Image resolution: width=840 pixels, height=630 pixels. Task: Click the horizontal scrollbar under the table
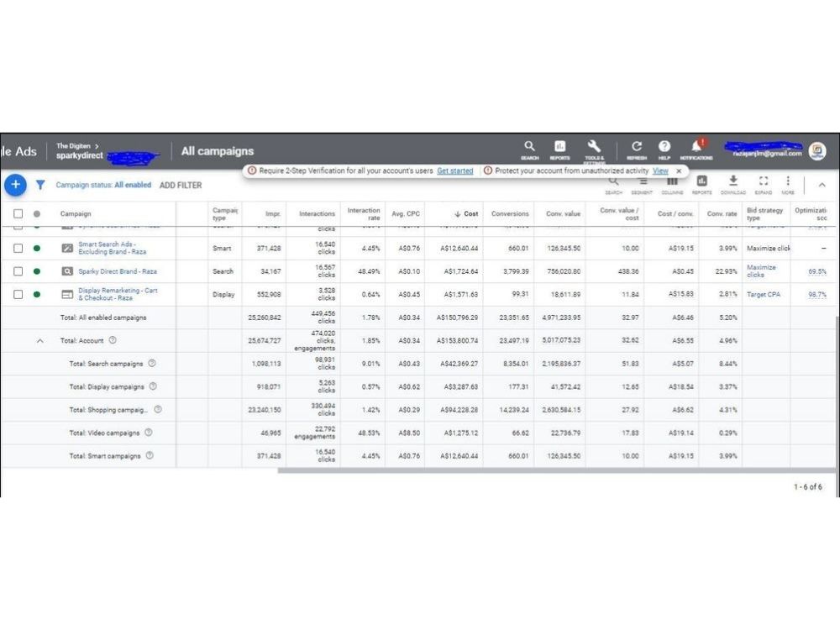(556, 471)
